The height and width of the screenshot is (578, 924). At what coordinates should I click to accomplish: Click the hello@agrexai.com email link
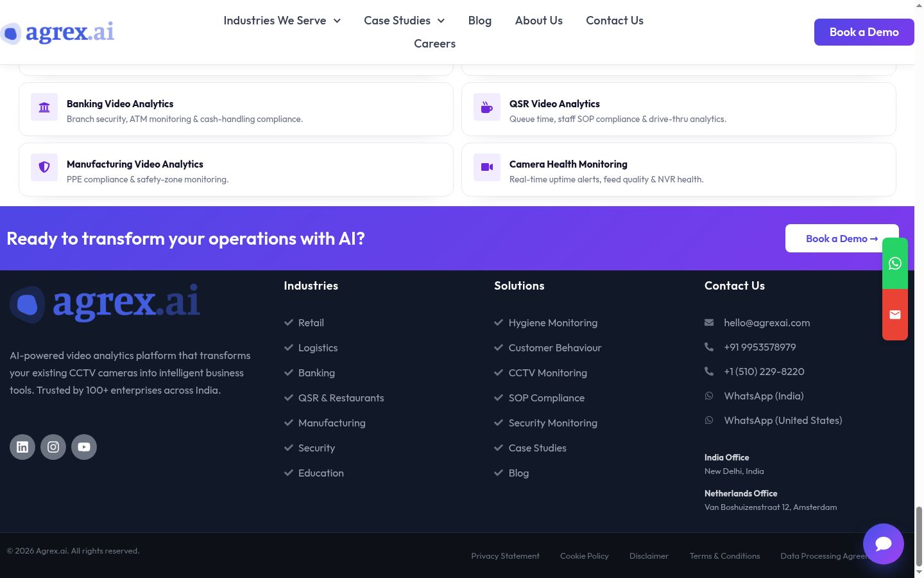coord(767,323)
